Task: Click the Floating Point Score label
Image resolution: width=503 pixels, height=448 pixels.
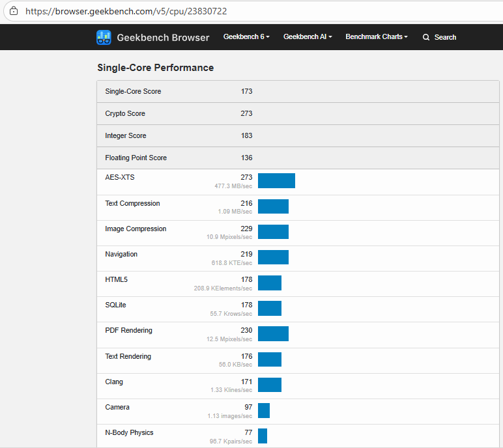Action: tap(136, 158)
